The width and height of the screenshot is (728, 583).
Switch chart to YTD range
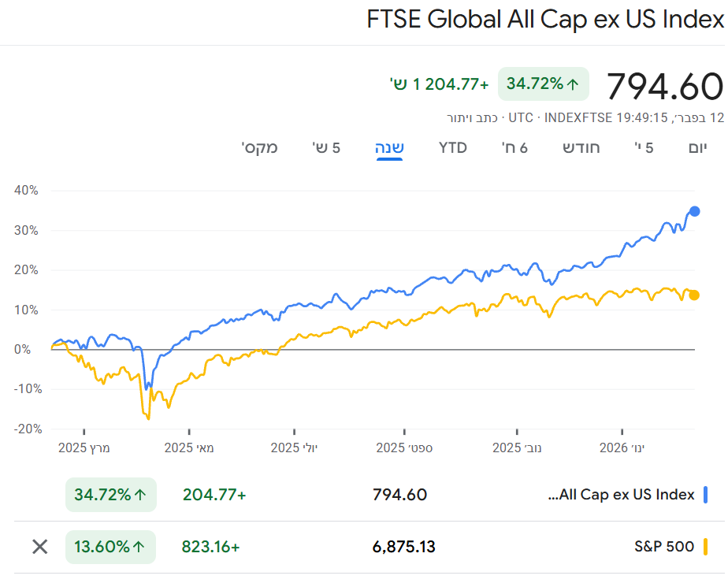tap(453, 147)
